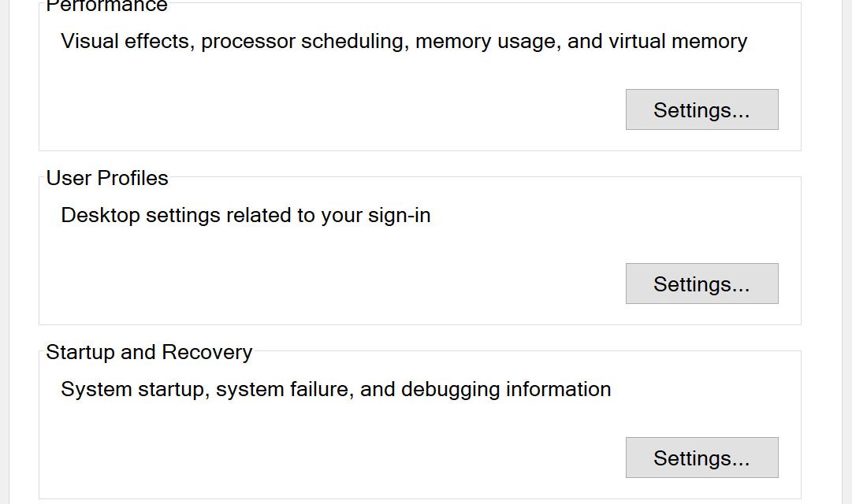Click the gray strip at the dialog's left edge
Image resolution: width=852 pixels, height=504 pixels.
(6, 252)
